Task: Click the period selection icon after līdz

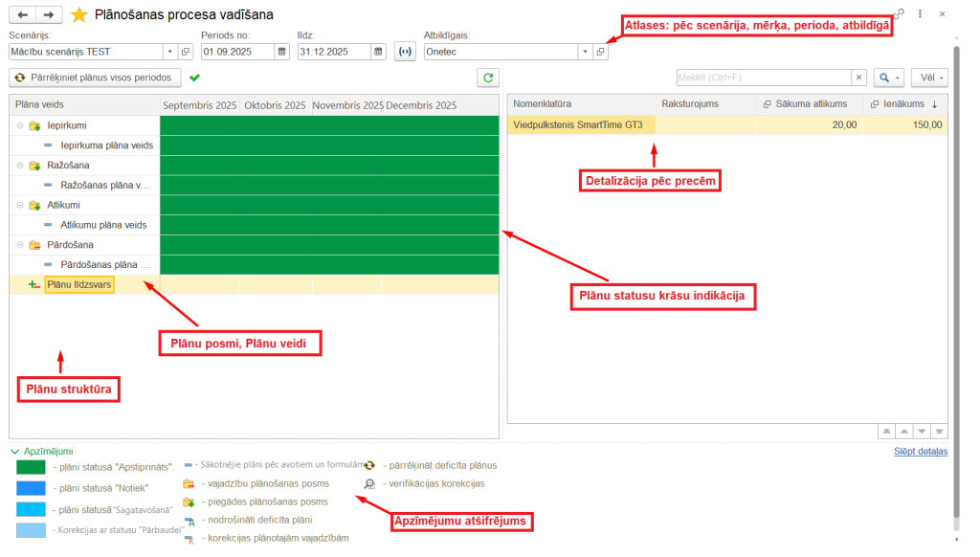Action: coord(405,52)
